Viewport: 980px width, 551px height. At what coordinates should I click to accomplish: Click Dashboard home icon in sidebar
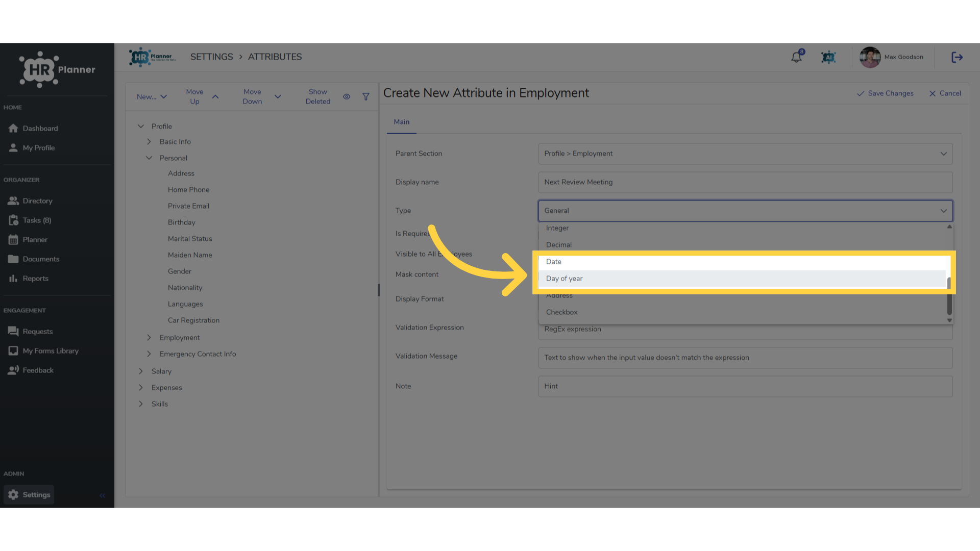click(13, 128)
